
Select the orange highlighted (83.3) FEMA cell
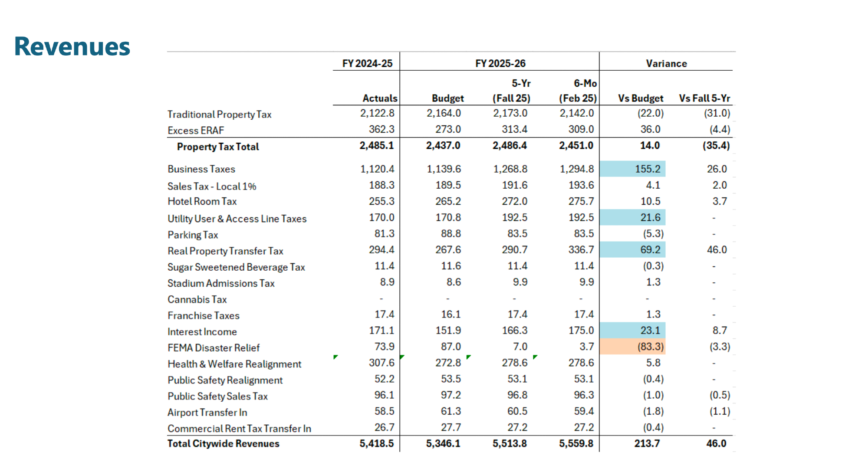[x=633, y=347]
